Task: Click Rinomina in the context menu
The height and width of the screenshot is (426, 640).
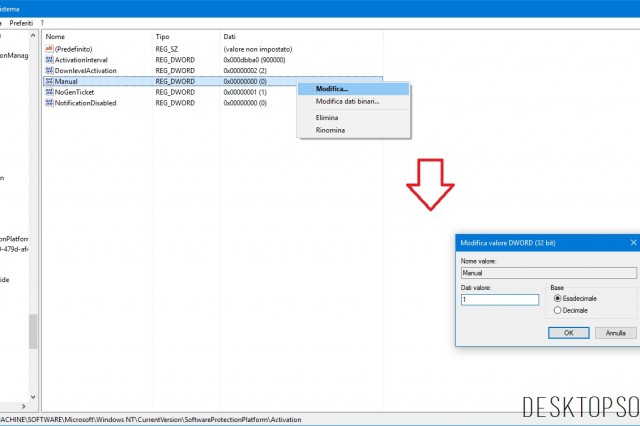Action: [331, 130]
